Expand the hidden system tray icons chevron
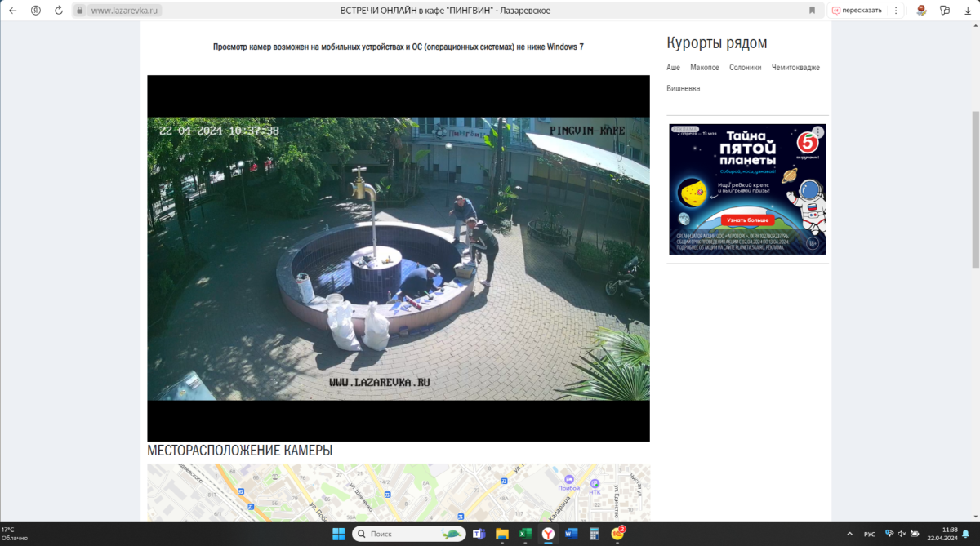The image size is (980, 546). pos(849,534)
